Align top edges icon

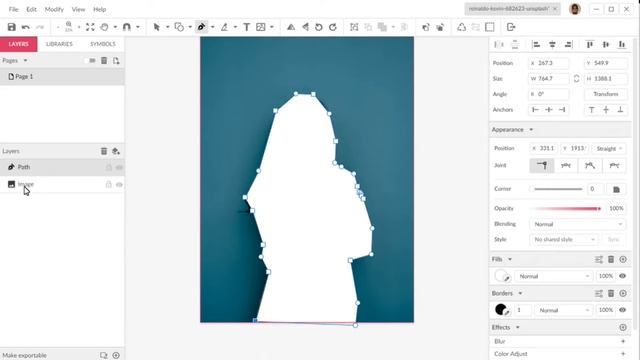tap(590, 44)
